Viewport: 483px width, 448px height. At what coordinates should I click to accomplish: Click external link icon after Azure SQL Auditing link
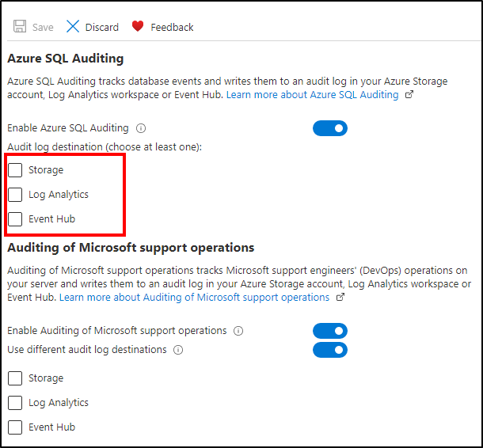(x=409, y=95)
